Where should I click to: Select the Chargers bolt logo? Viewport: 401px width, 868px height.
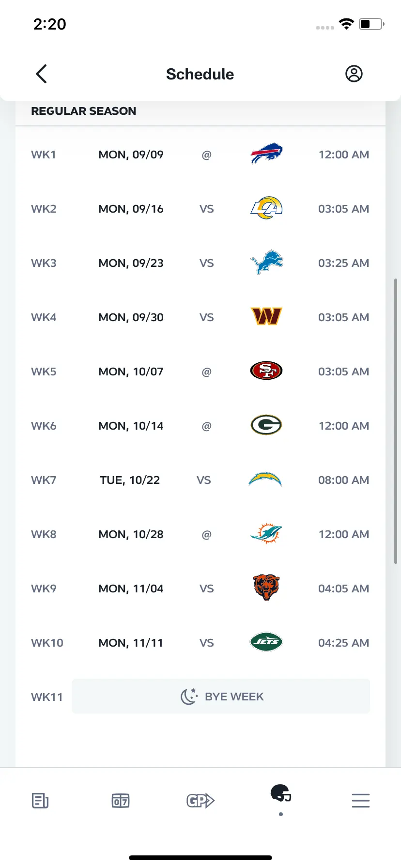tap(265, 480)
